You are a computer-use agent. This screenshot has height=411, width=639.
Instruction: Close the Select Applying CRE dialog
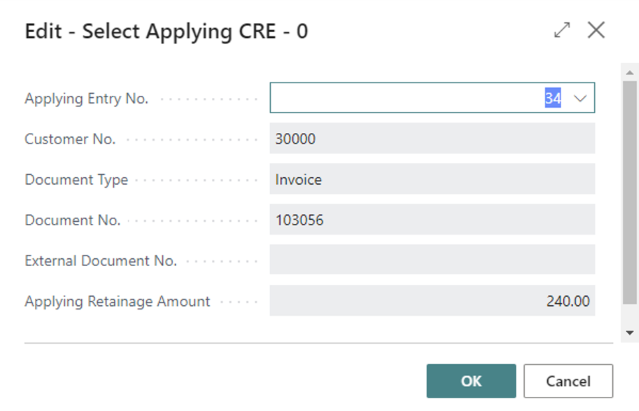tap(596, 30)
